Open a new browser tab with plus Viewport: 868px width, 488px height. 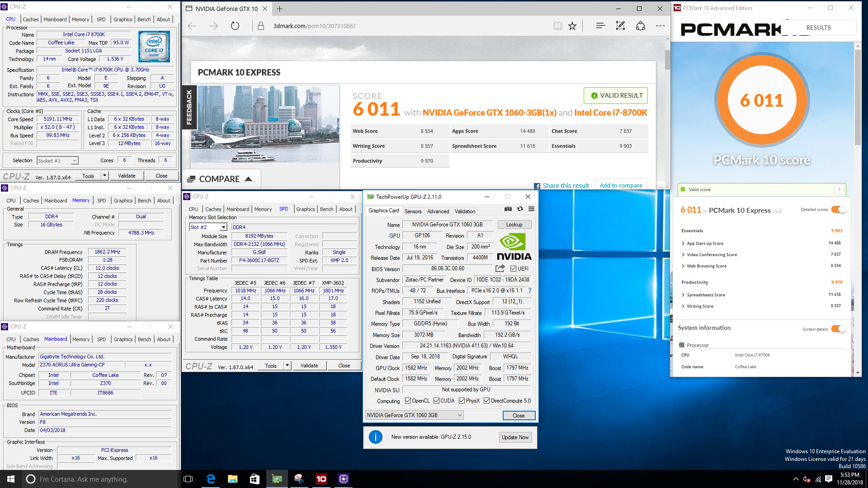point(279,9)
